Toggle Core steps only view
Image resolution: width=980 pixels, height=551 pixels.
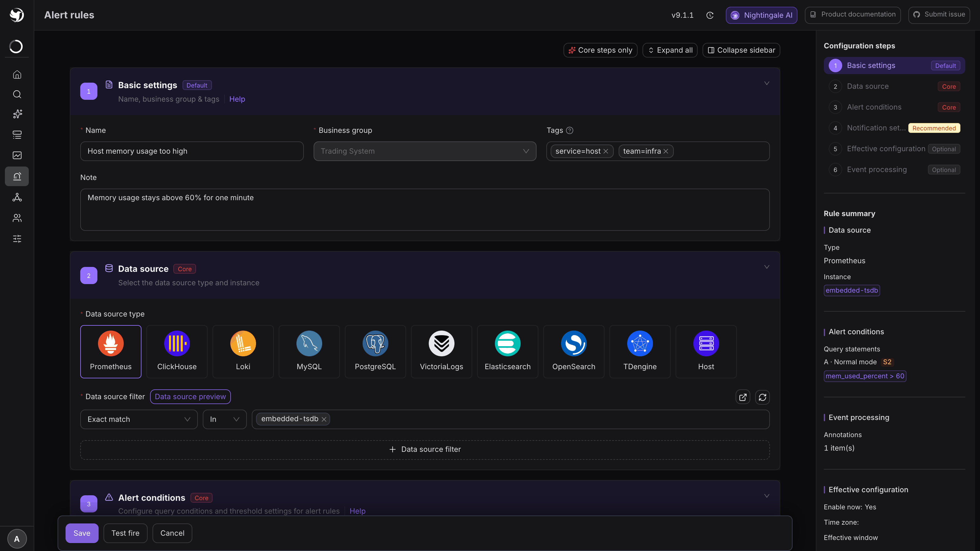pyautogui.click(x=600, y=50)
